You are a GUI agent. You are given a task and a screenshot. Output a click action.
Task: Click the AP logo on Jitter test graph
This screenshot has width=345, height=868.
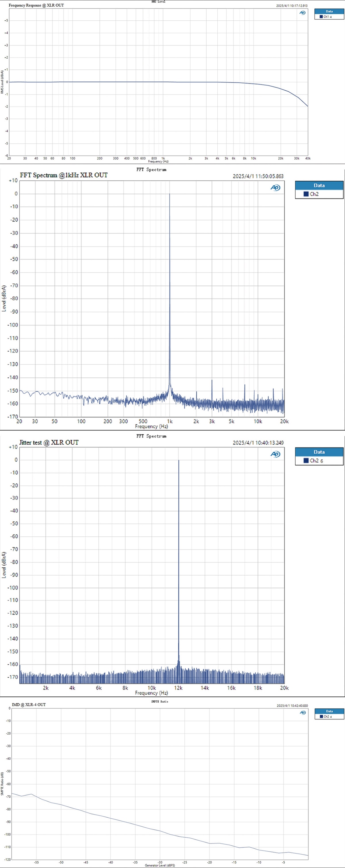coord(275,454)
